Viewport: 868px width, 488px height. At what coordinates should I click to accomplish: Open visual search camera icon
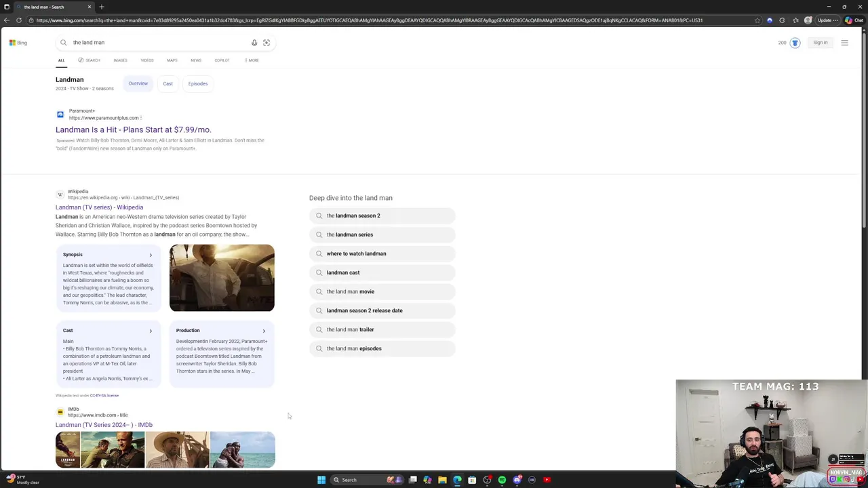pyautogui.click(x=267, y=43)
